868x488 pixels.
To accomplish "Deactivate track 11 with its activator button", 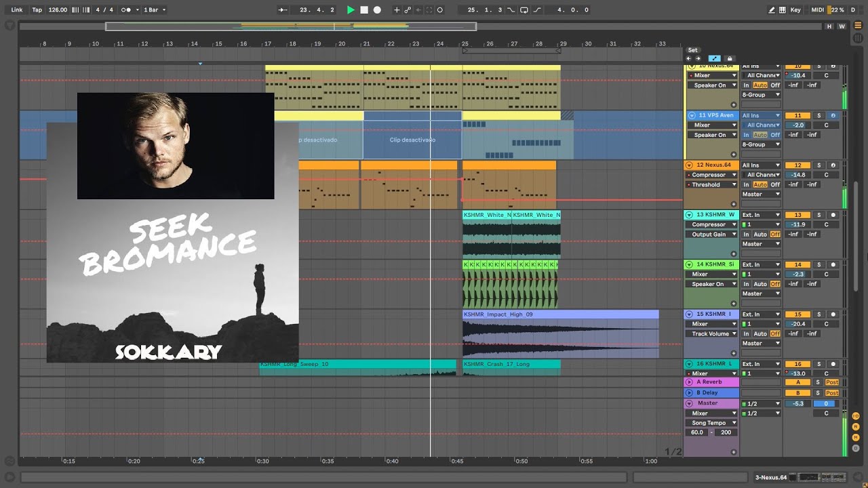I will click(x=797, y=115).
